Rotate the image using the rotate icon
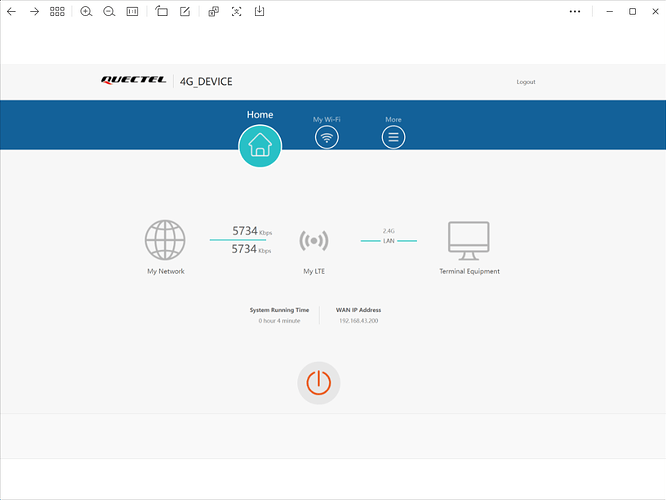 click(x=162, y=11)
